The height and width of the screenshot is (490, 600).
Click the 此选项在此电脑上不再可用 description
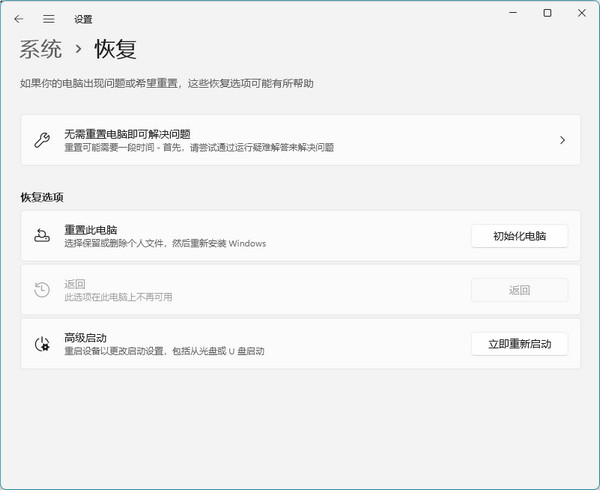pyautogui.click(x=118, y=297)
